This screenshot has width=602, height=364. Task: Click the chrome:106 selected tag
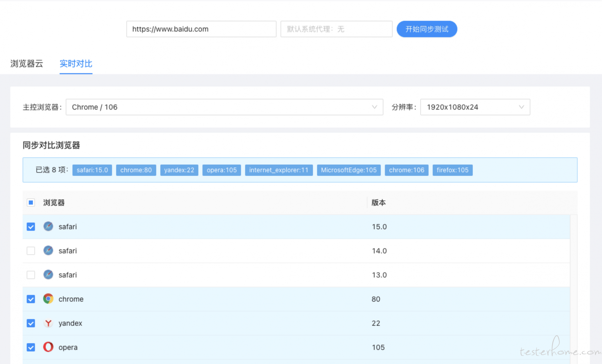coord(407,170)
